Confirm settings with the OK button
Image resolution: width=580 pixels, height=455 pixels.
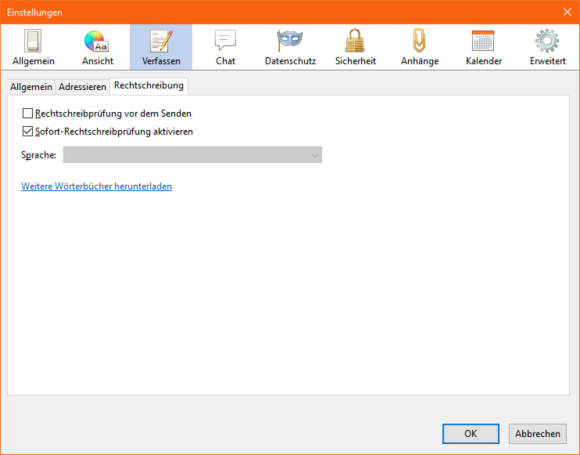tap(471, 434)
